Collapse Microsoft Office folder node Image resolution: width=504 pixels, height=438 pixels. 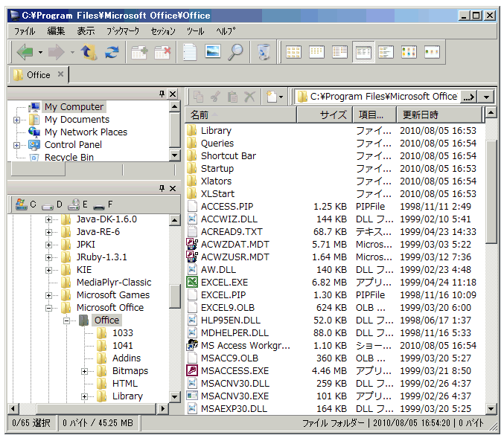tap(48, 308)
